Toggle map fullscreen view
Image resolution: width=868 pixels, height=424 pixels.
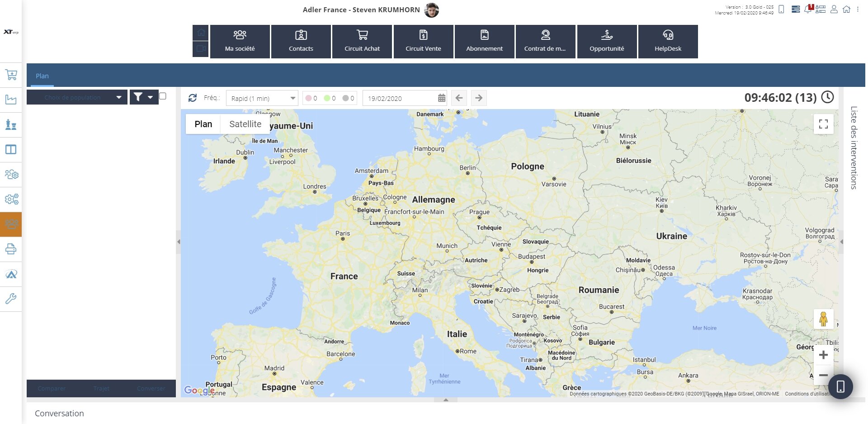[823, 124]
